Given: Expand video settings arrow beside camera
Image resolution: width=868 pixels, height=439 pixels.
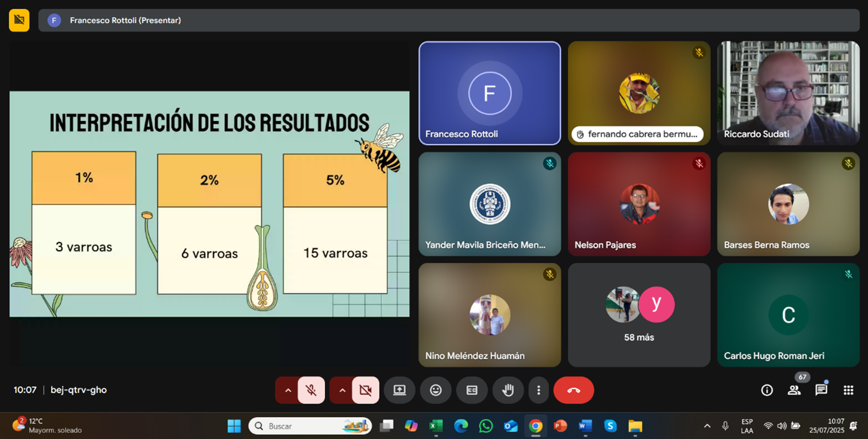Looking at the screenshot, I should (x=342, y=390).
